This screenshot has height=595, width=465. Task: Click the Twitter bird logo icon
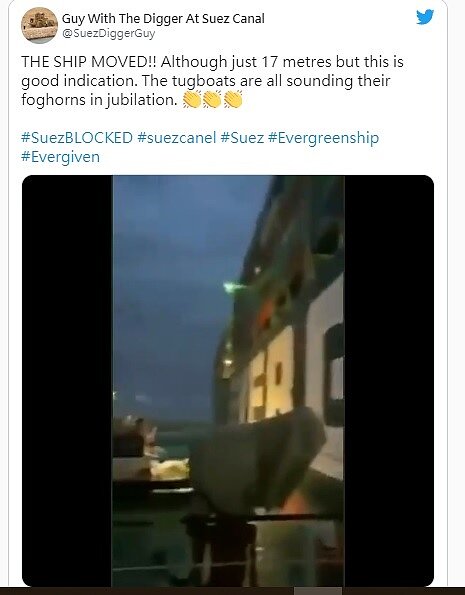(425, 17)
